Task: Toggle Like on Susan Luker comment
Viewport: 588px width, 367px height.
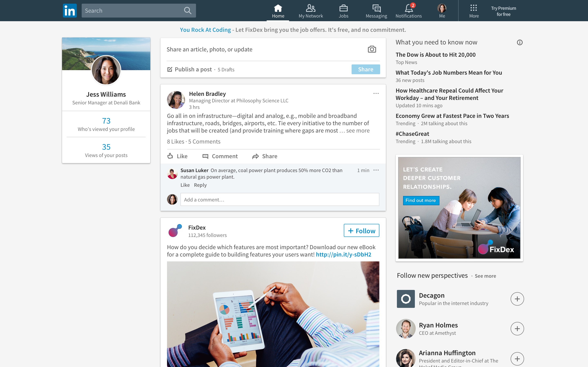Action: pyautogui.click(x=184, y=185)
